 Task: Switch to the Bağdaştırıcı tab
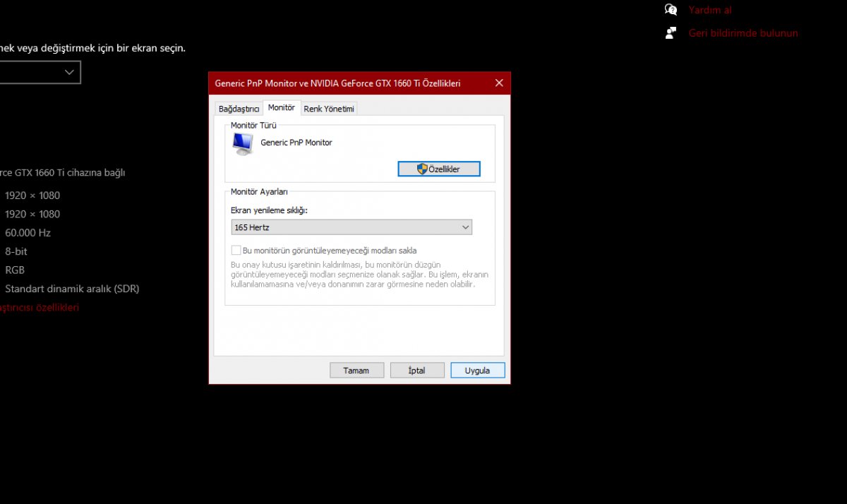point(239,109)
